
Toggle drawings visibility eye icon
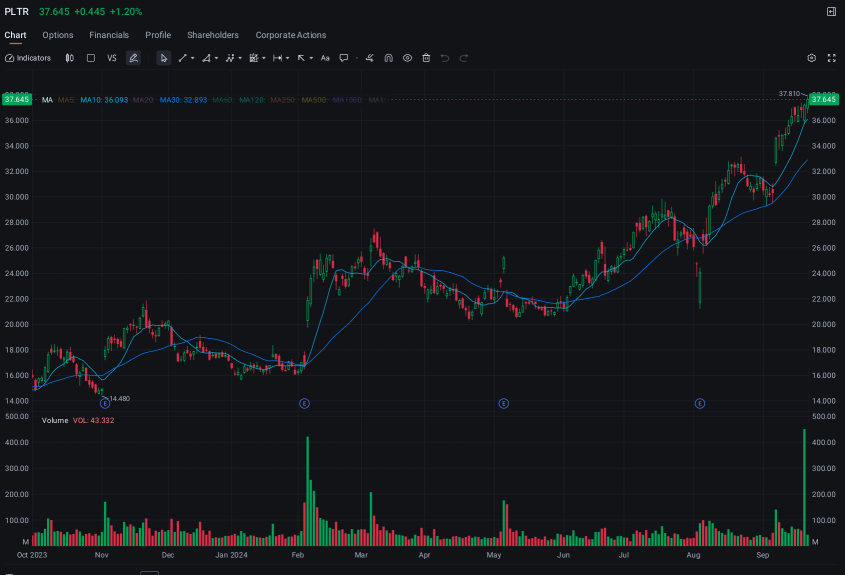[x=408, y=58]
